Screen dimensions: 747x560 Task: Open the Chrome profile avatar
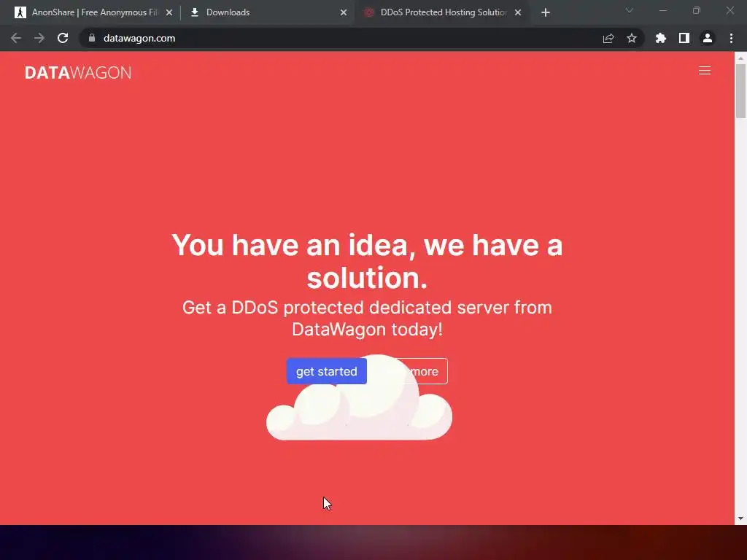point(708,38)
